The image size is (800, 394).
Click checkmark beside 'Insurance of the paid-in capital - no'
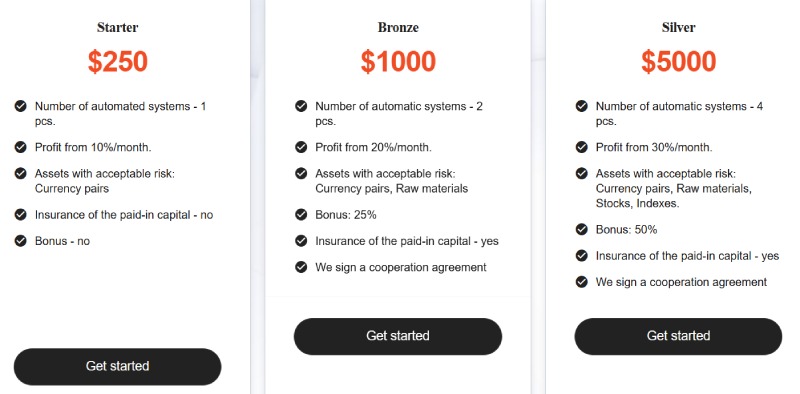(20, 214)
